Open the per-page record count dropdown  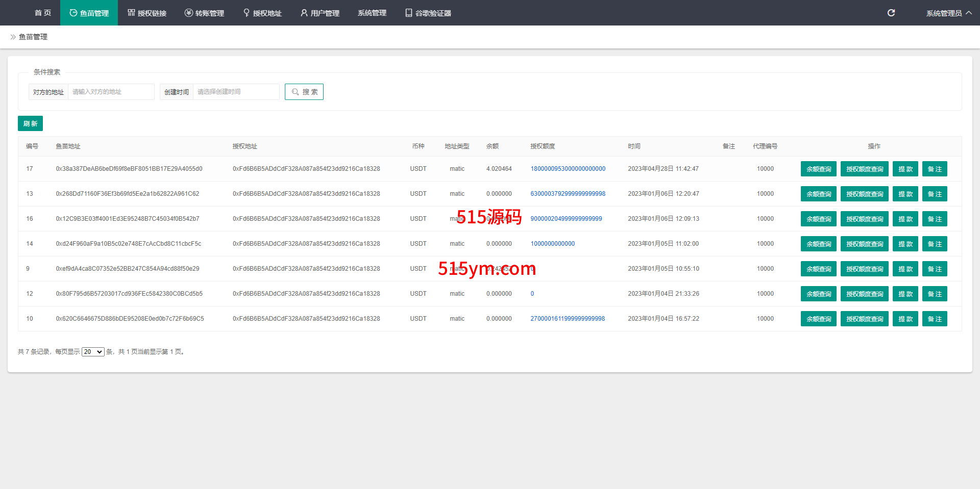click(93, 352)
